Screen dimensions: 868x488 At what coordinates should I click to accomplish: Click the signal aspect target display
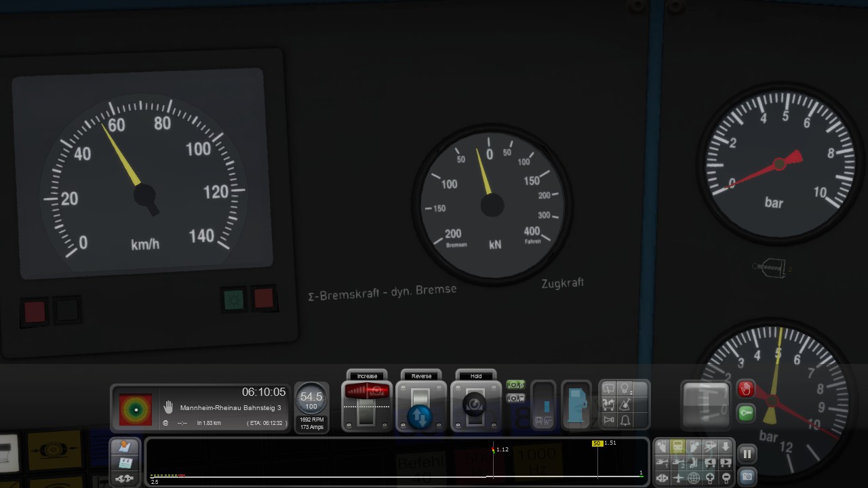[136, 409]
